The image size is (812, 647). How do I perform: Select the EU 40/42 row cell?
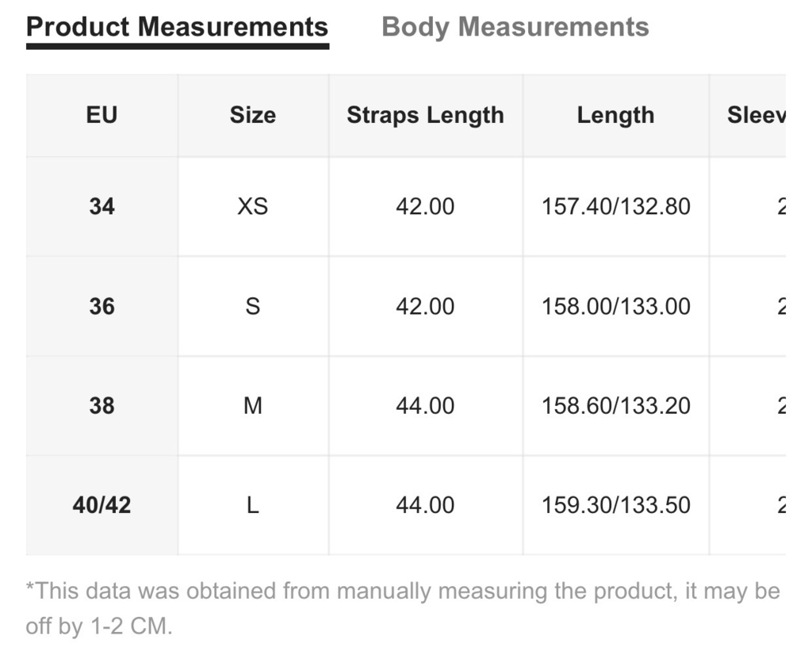coord(102,505)
